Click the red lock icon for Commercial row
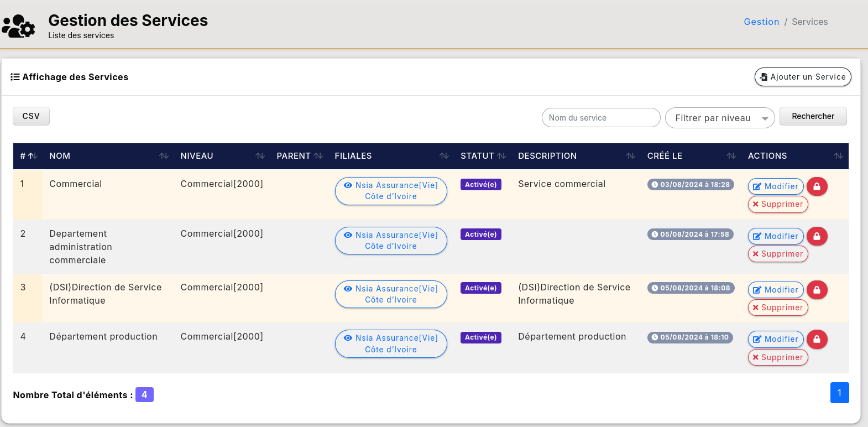This screenshot has width=868, height=427. pyautogui.click(x=817, y=186)
